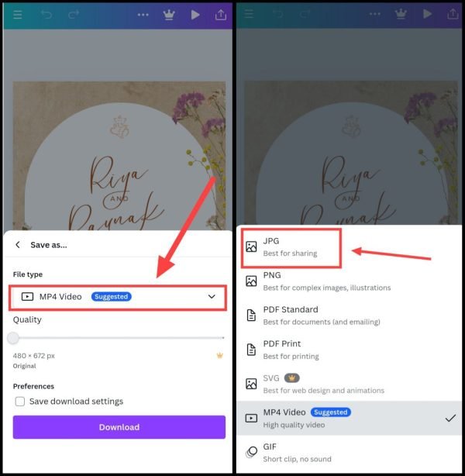Open the hamburger menu in left panel
The width and height of the screenshot is (465, 476).
(18, 15)
